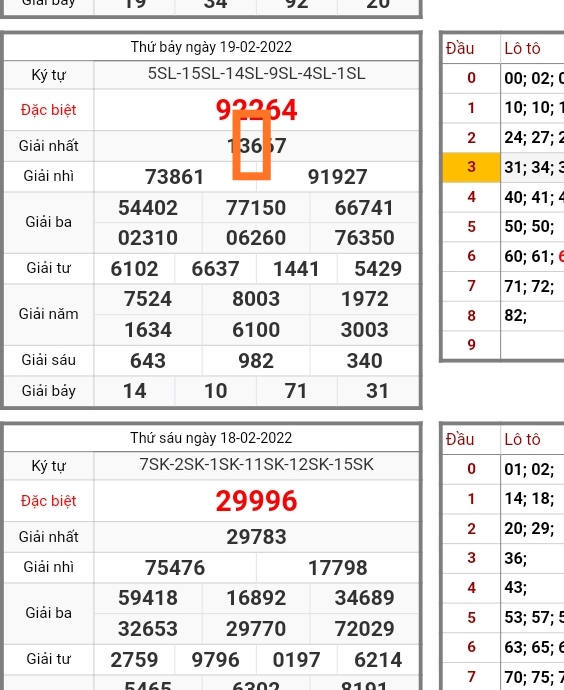Click the loto entry '14; 18;'
The width and height of the screenshot is (564, 690).
(529, 499)
